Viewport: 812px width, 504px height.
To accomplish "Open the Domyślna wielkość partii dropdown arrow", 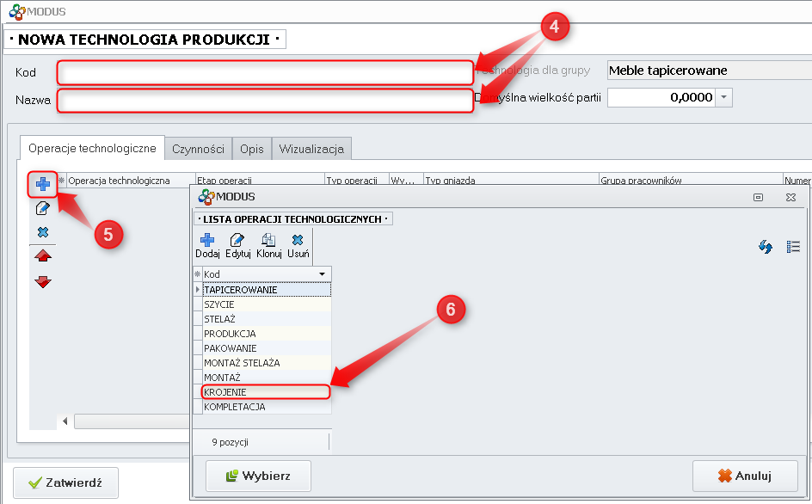I will [724, 97].
